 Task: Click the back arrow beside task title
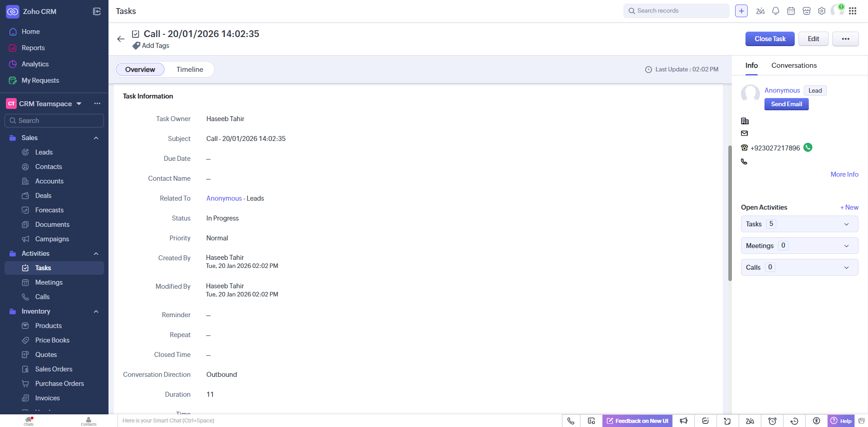(121, 39)
